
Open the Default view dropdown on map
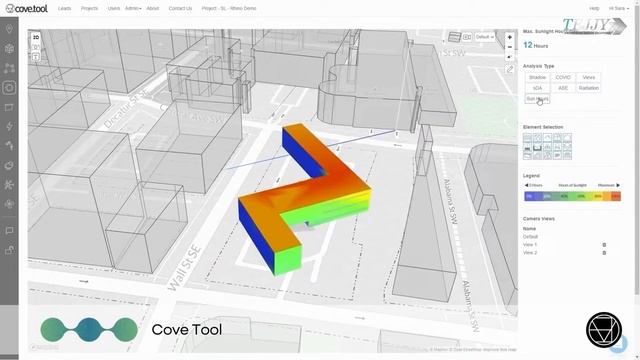click(x=484, y=37)
